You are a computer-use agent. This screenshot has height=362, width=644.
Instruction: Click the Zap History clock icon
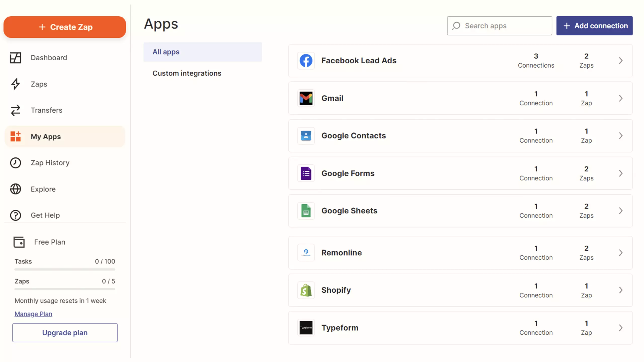15,163
